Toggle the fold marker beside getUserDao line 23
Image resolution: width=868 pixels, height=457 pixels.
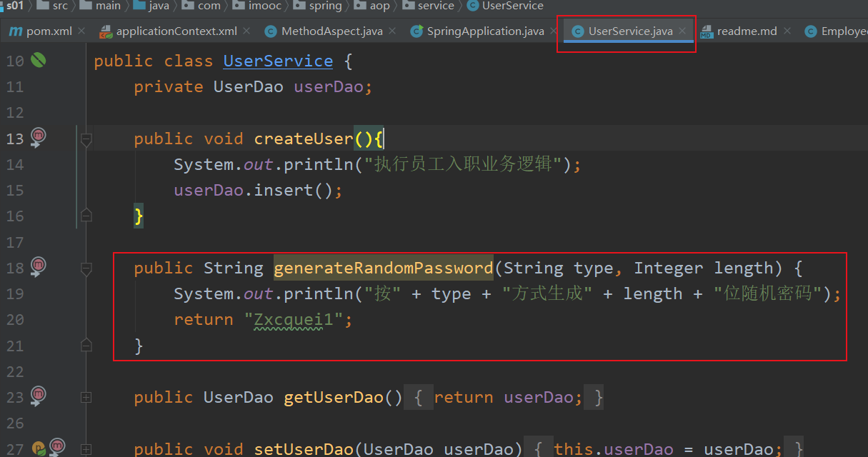[x=86, y=397]
